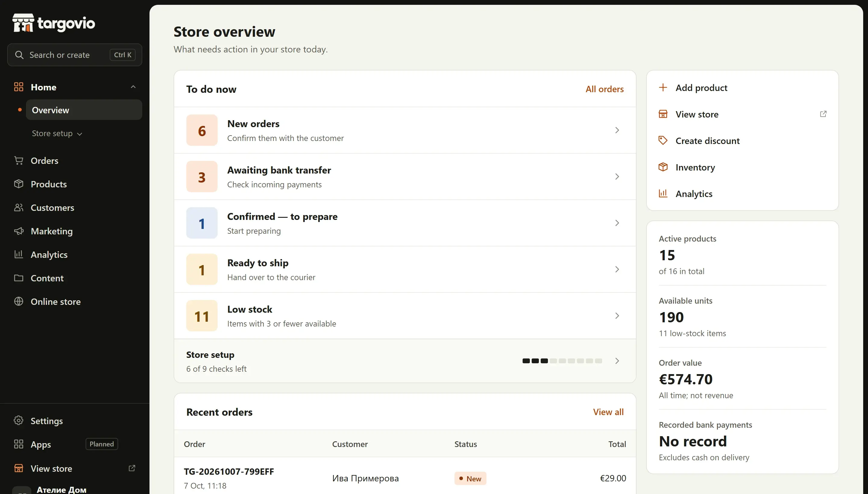Click the targovio storefront logo icon
The width and height of the screenshot is (868, 494).
click(23, 23)
